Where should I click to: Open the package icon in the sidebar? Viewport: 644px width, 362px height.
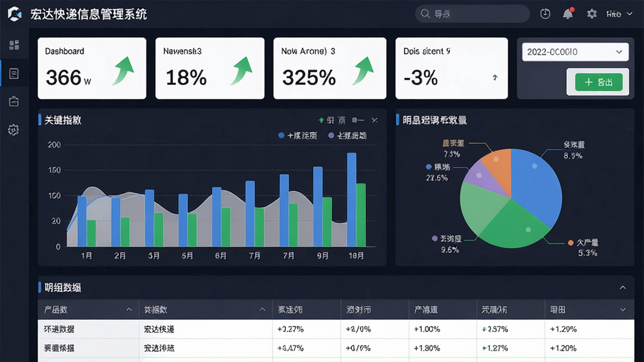tap(14, 101)
